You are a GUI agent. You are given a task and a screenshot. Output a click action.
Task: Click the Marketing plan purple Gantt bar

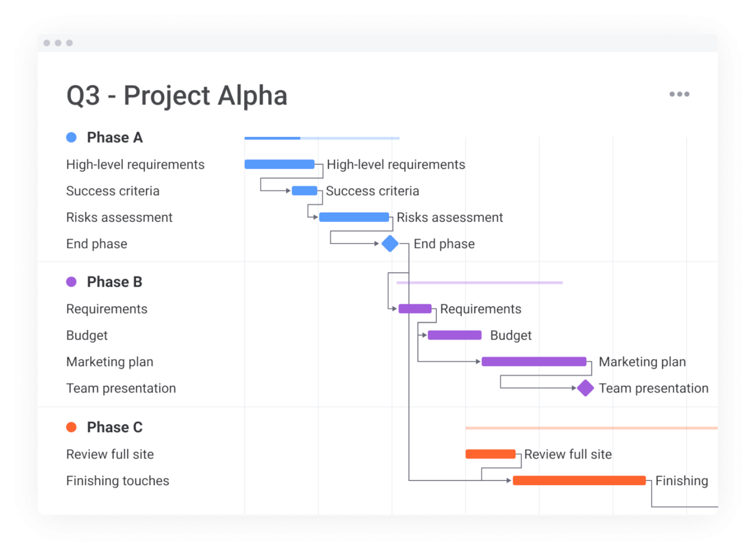[x=534, y=362]
